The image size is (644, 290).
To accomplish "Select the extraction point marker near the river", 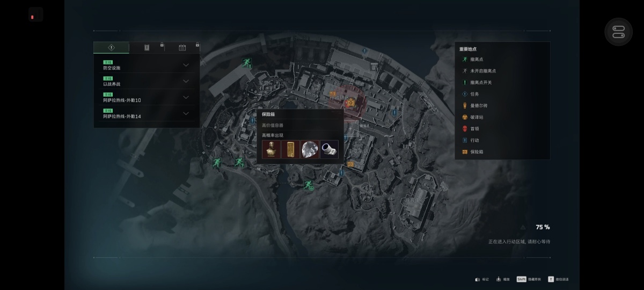I will coord(309,185).
